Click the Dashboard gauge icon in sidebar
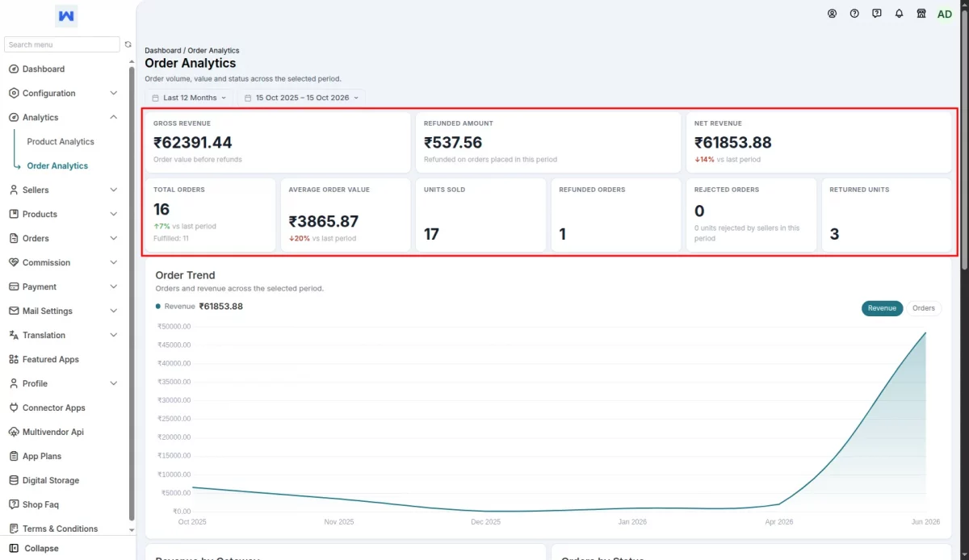Viewport: 969px width, 560px height. point(14,69)
